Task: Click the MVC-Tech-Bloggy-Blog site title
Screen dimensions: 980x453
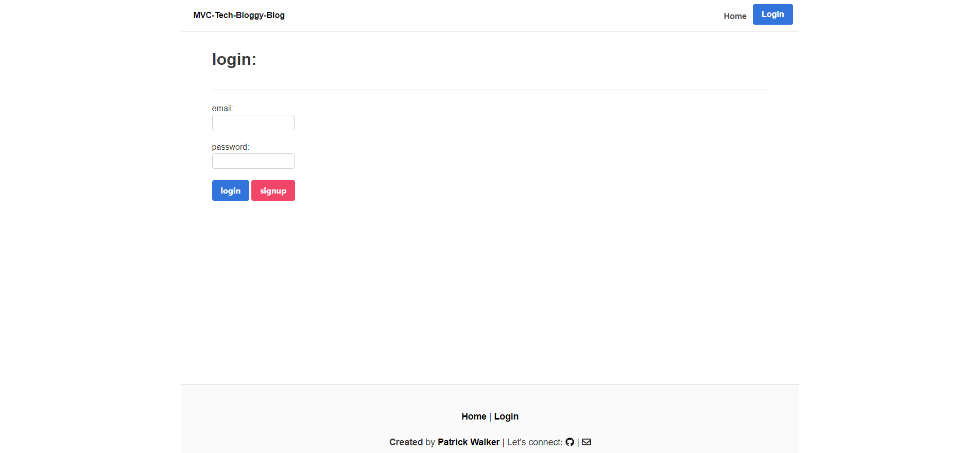Action: 239,15
